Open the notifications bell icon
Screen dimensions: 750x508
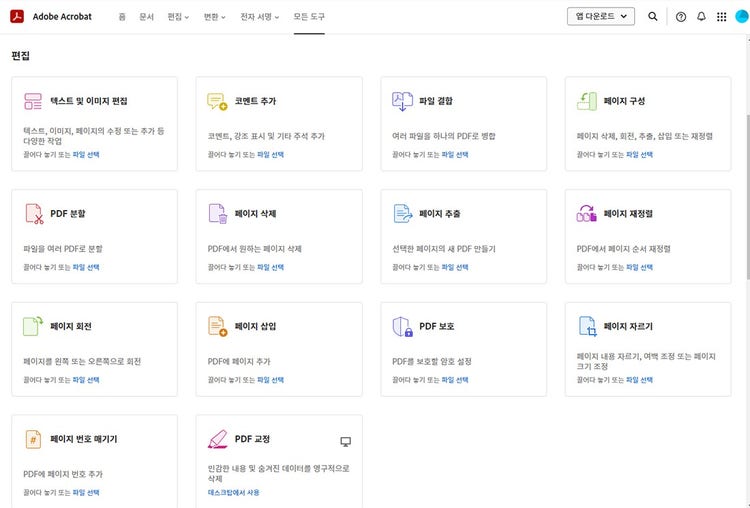click(701, 16)
